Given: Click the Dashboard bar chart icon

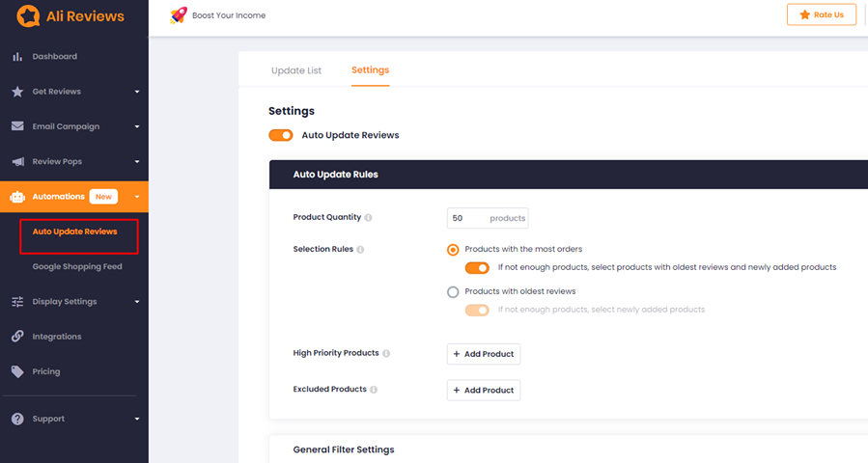Looking at the screenshot, I should [x=17, y=56].
